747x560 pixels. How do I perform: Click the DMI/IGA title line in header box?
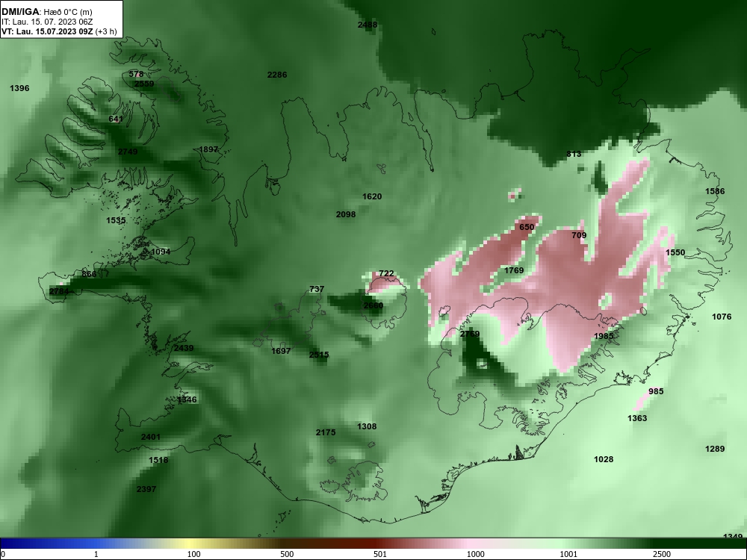coord(46,12)
